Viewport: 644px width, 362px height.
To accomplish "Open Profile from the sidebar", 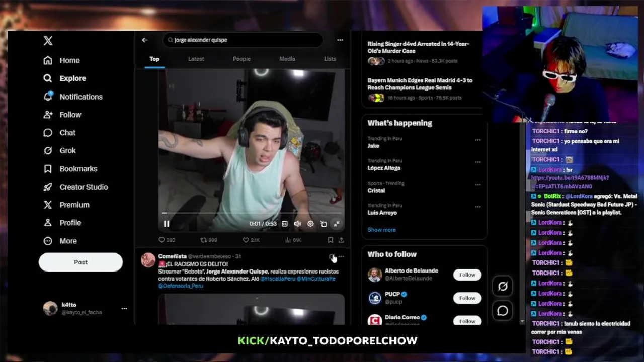I will point(62,223).
